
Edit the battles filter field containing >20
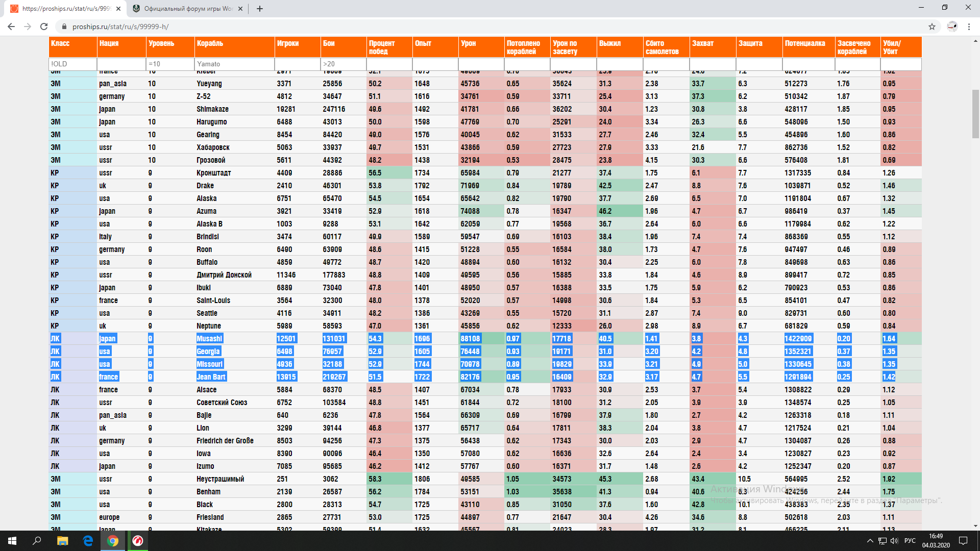coord(344,64)
